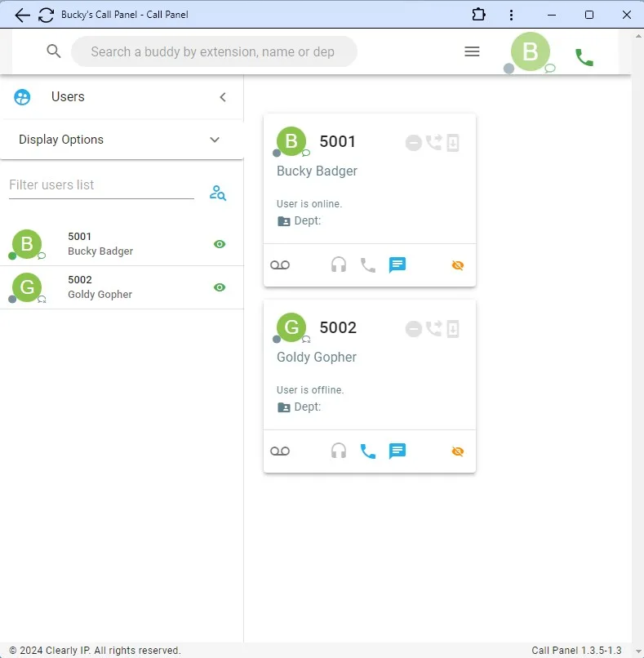Image resolution: width=644 pixels, height=658 pixels.
Task: Click scrollbar down arrow at bottom right
Action: point(638,651)
